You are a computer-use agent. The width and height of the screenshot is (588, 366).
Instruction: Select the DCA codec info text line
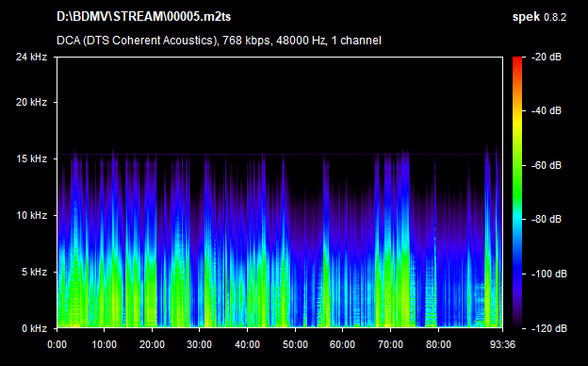click(219, 41)
